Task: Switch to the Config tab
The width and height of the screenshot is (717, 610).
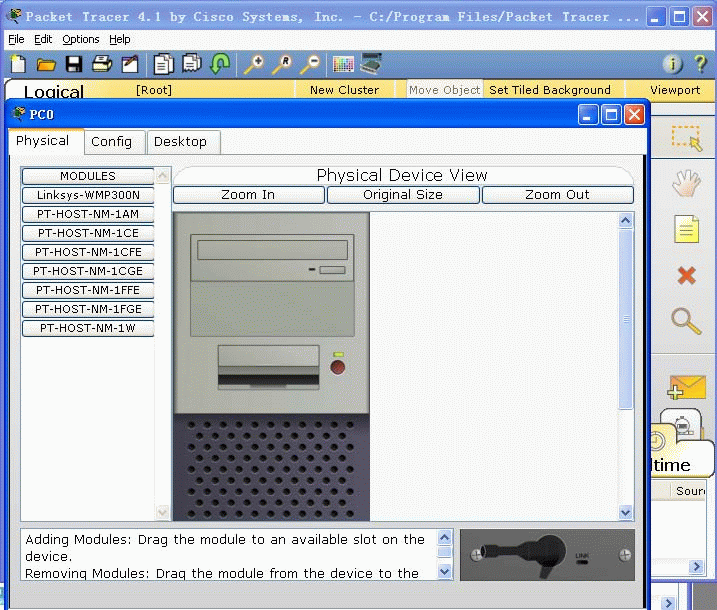Action: click(111, 142)
